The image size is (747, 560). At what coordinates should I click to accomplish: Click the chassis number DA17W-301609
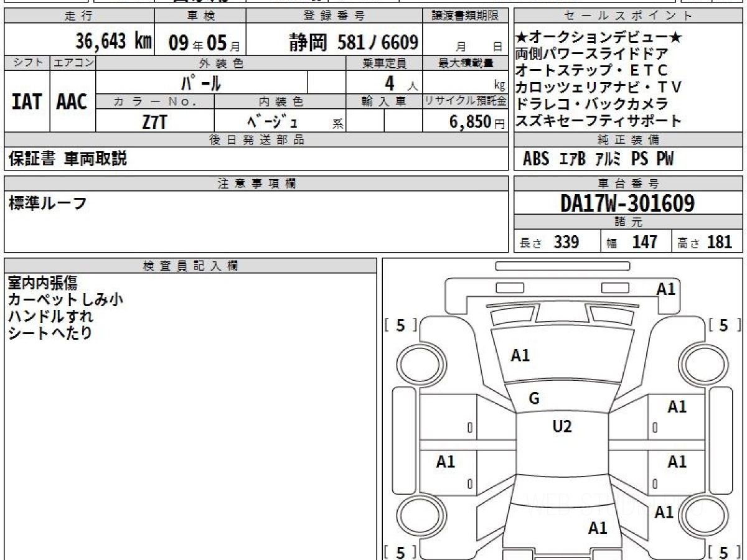click(x=627, y=203)
